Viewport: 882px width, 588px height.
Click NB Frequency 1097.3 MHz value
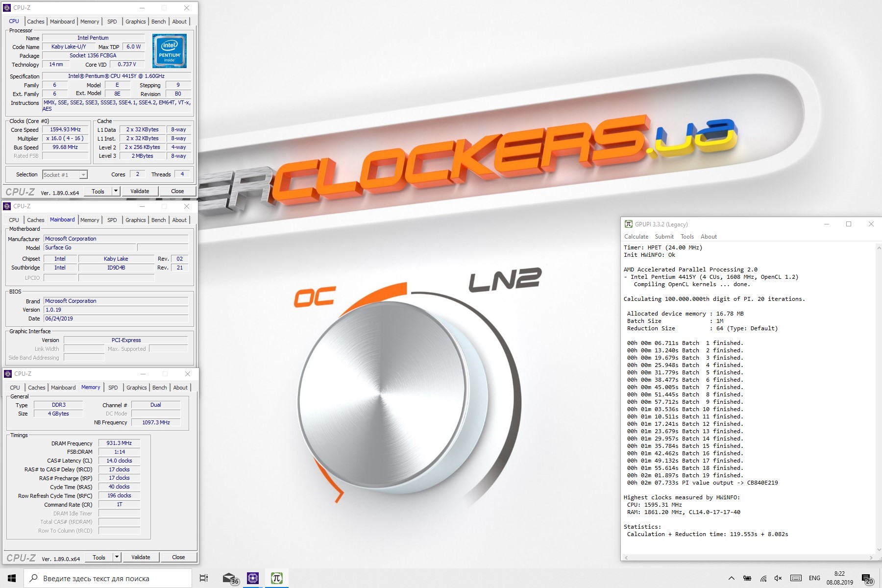(156, 422)
